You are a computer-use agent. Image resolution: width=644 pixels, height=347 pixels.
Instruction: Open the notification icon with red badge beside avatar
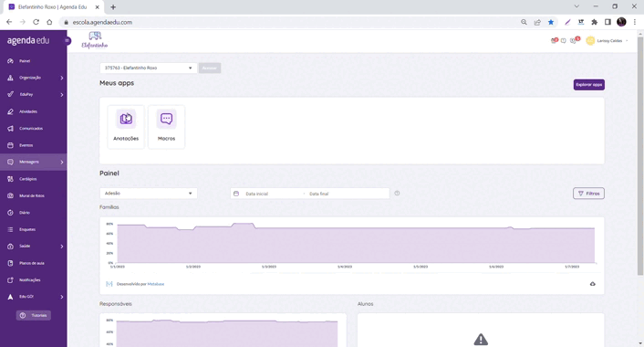[x=574, y=40]
